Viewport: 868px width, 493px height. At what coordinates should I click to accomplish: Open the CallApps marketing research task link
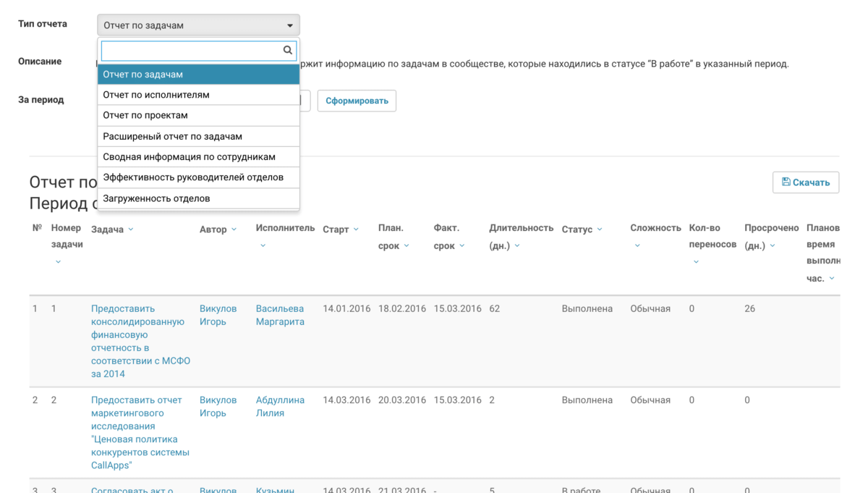pos(140,432)
